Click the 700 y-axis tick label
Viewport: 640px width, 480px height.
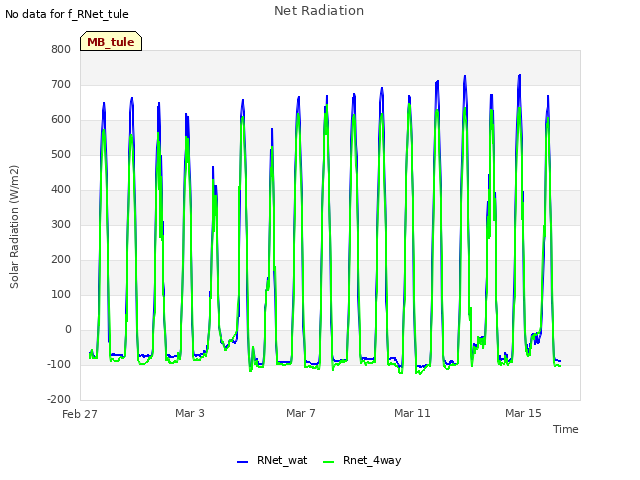coord(61,84)
